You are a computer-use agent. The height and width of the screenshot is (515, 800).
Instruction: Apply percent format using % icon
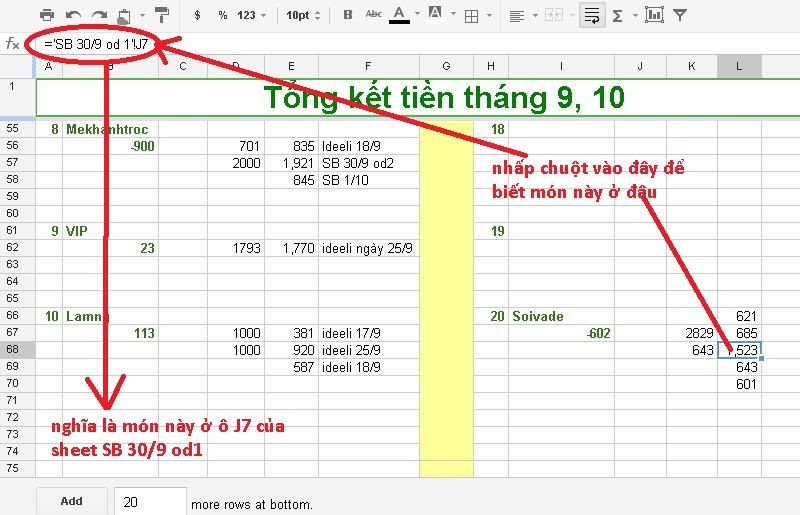coord(222,15)
